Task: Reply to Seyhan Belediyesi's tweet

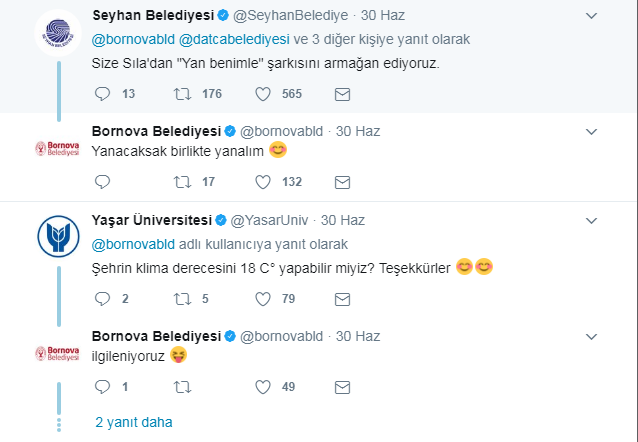Action: coord(102,94)
